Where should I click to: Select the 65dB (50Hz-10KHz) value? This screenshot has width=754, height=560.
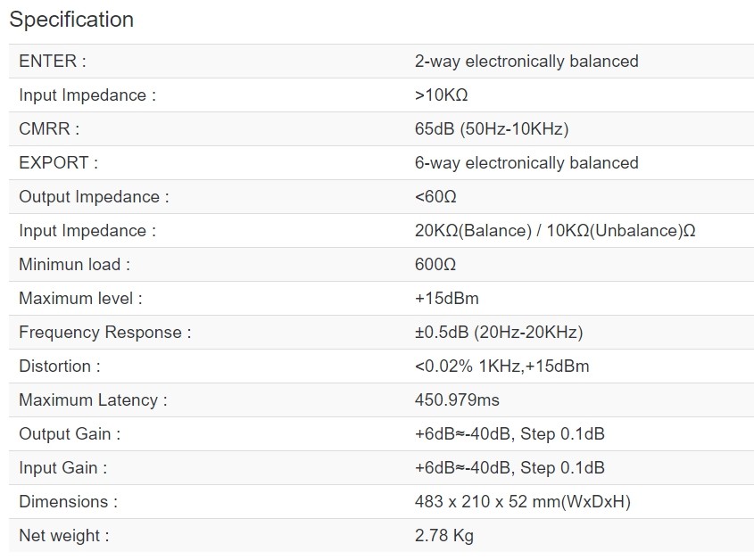click(x=492, y=129)
